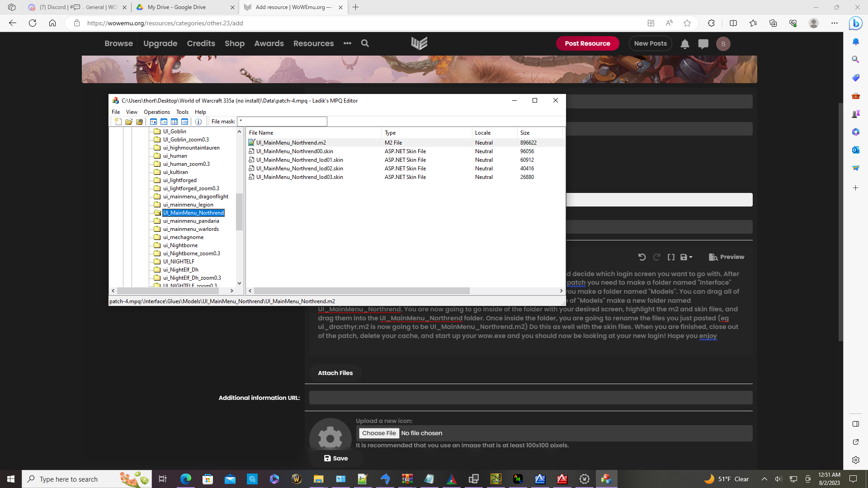868x488 pixels.
Task: Click New MPQ archive toolbar icon
Action: (118, 122)
